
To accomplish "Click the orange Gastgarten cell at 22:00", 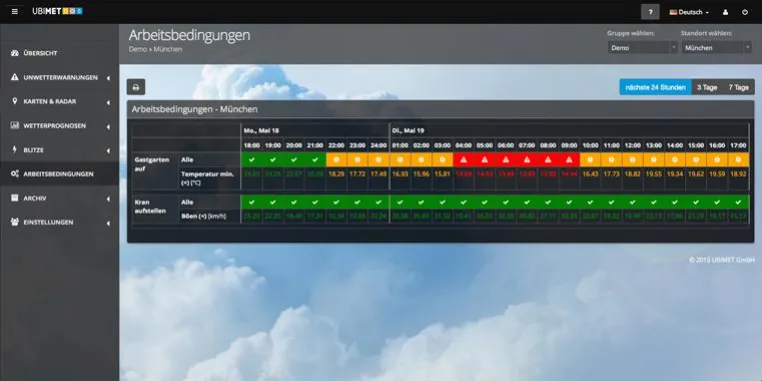I will [336, 159].
